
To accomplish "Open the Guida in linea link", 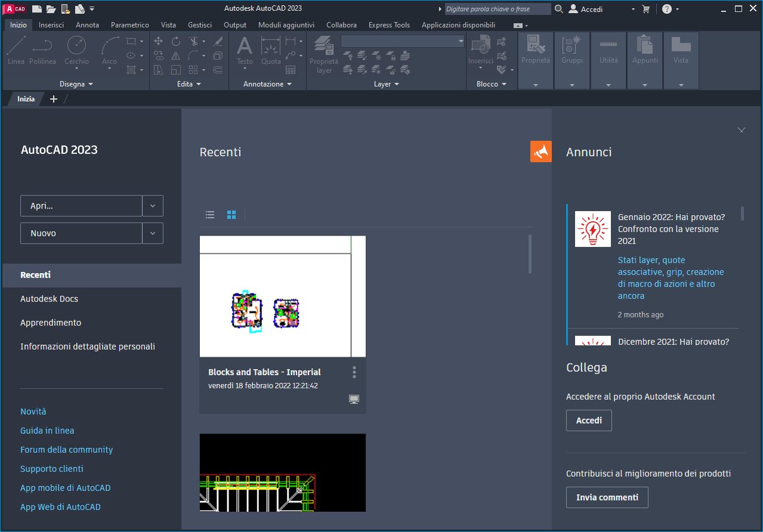I will tap(47, 431).
